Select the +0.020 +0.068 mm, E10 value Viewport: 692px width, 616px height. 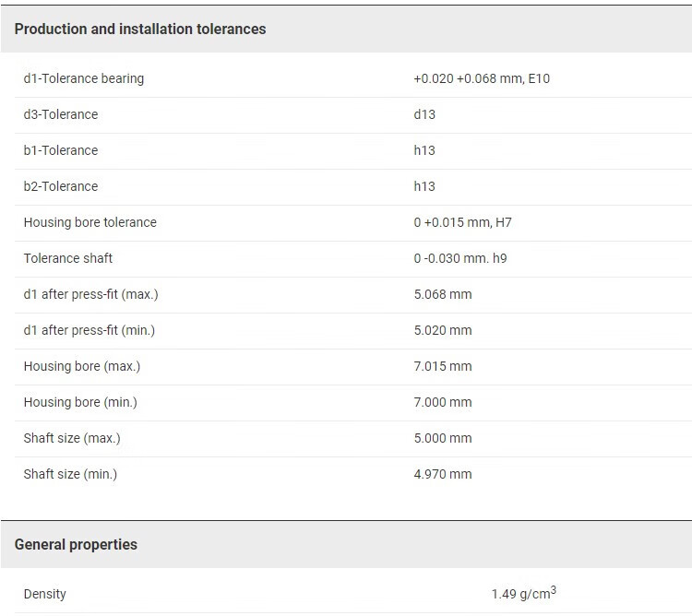click(x=481, y=78)
